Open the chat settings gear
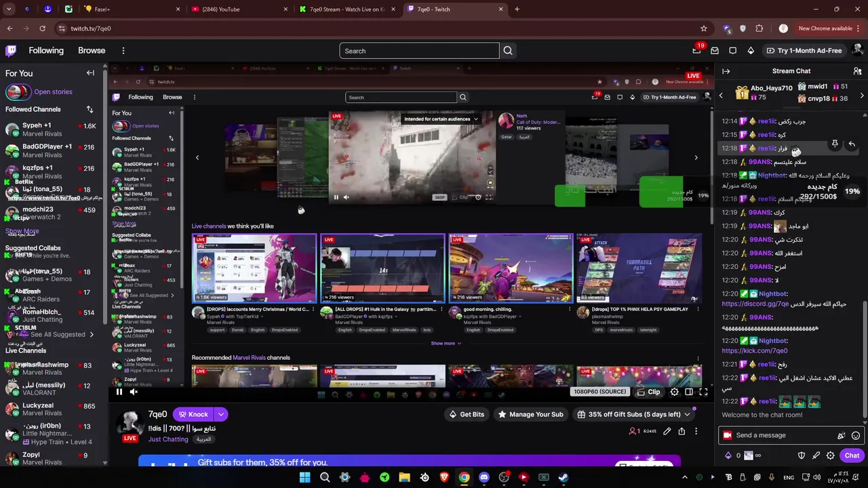The width and height of the screenshot is (868, 488). 830,455
